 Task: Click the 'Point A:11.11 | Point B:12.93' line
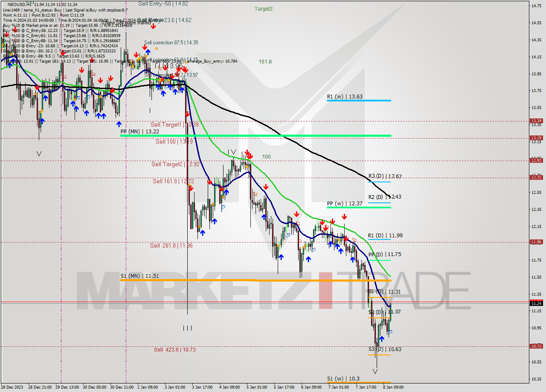click(44, 15)
